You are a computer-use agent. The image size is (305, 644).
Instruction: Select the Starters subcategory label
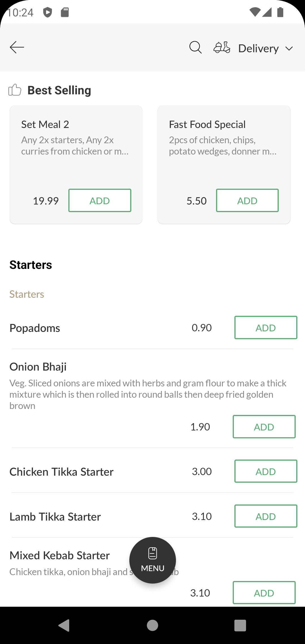(27, 294)
